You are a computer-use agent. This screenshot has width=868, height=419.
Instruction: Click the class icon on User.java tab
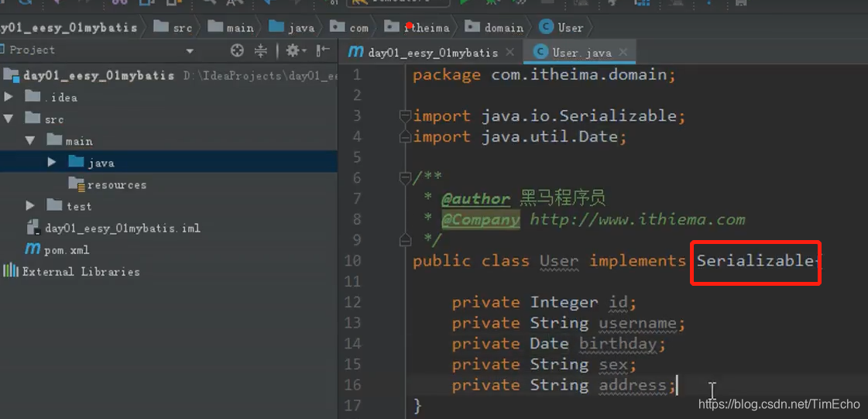pos(540,53)
